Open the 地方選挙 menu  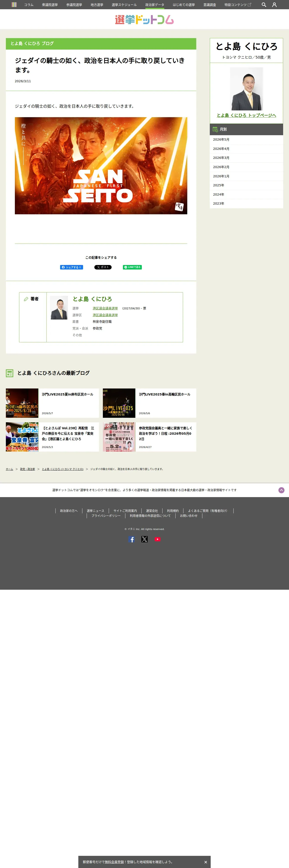click(x=97, y=5)
